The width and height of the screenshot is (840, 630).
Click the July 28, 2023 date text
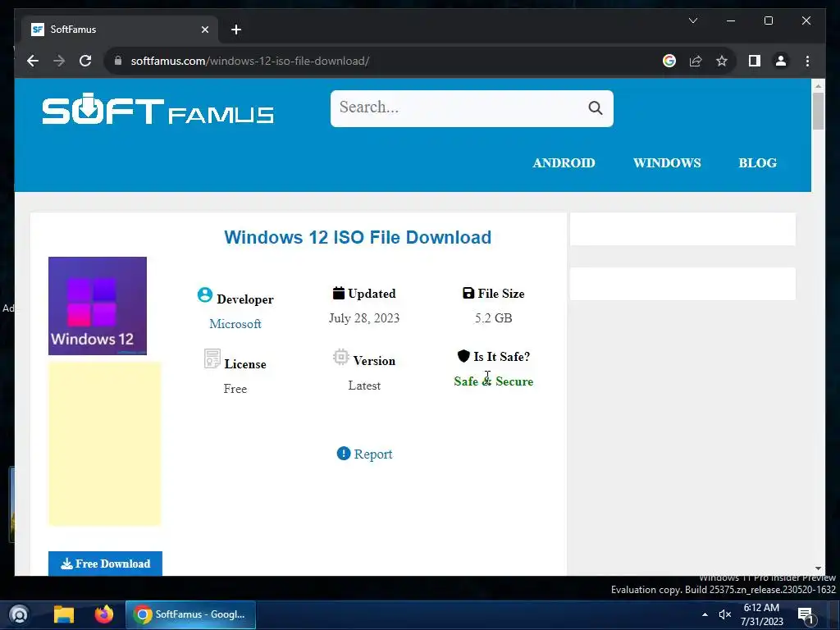click(364, 318)
